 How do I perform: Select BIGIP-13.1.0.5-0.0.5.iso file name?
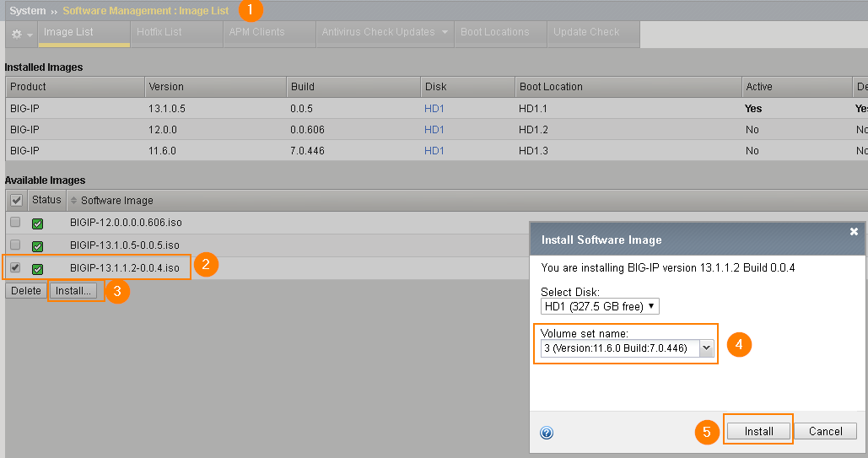pyautogui.click(x=125, y=245)
